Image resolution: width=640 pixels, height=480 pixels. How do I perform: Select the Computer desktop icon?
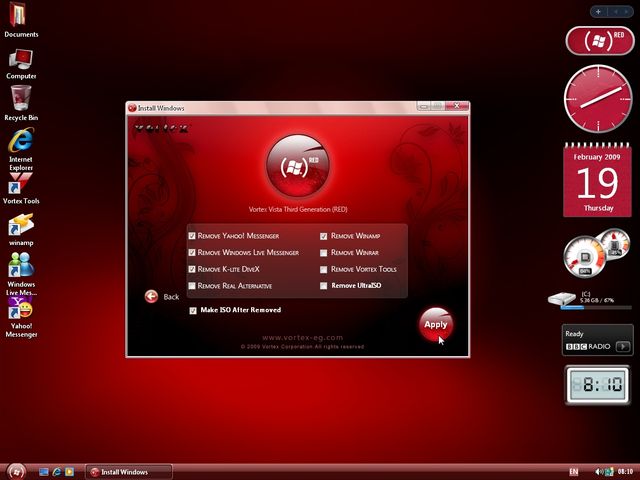pyautogui.click(x=20, y=64)
